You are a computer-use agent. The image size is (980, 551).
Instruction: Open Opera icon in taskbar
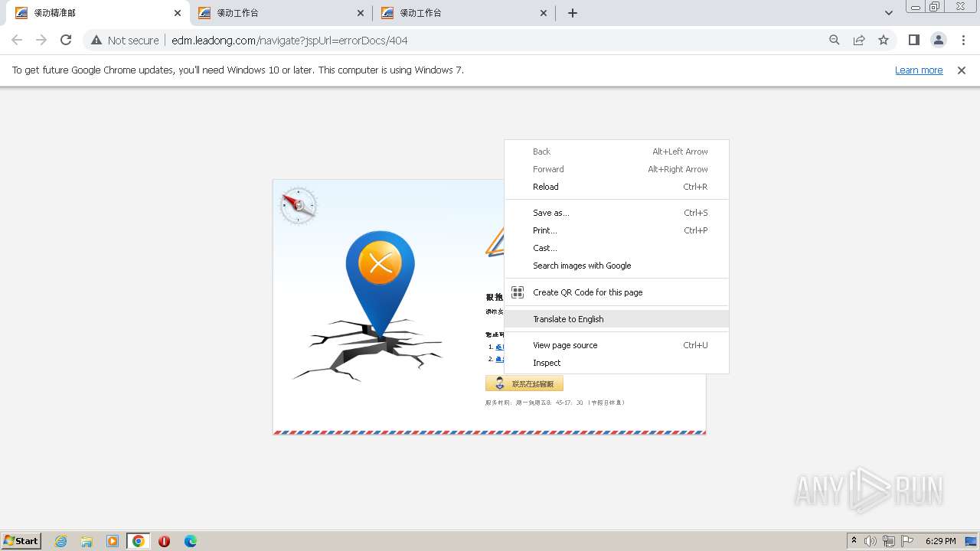tap(164, 541)
